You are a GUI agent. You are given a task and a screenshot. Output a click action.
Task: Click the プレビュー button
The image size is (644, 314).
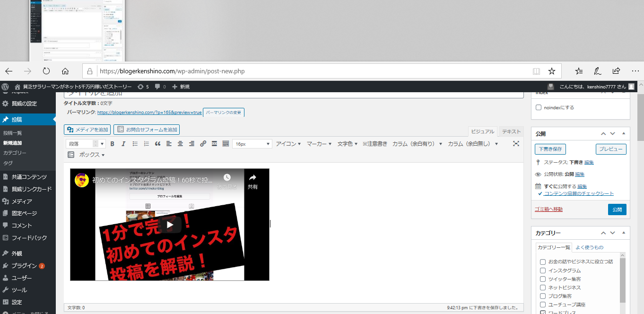pyautogui.click(x=611, y=149)
